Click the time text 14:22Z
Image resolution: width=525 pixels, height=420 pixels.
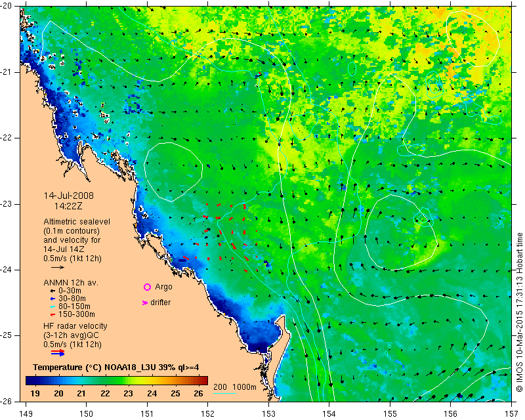point(68,206)
